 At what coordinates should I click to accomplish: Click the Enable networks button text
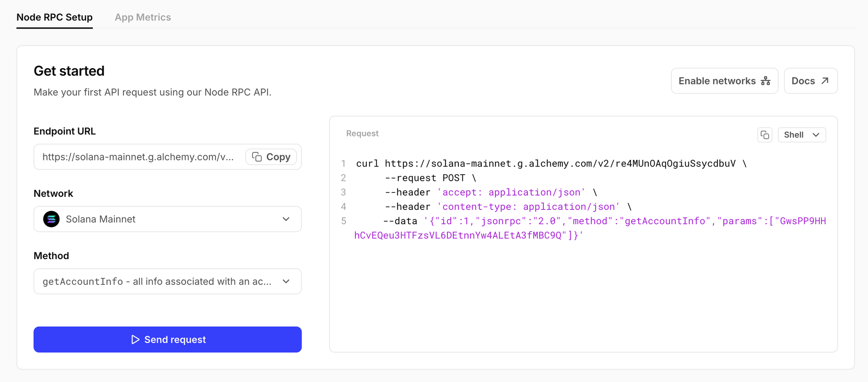717,81
